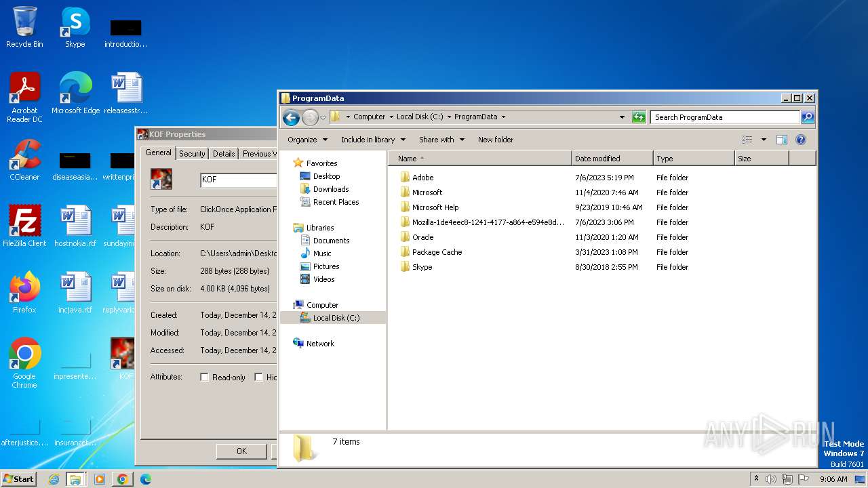Expand breadcrumb arrow after ProgramData
868x488 pixels.
tap(503, 117)
